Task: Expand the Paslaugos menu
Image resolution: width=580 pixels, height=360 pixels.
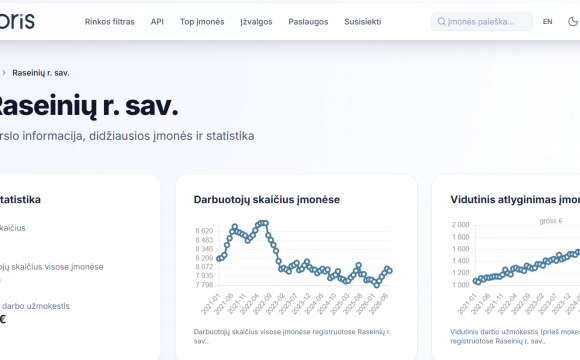Action: (x=308, y=21)
